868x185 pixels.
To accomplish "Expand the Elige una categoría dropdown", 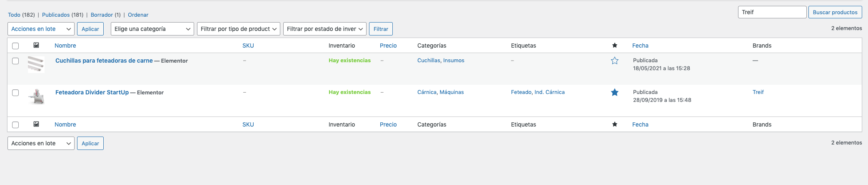I will [152, 29].
